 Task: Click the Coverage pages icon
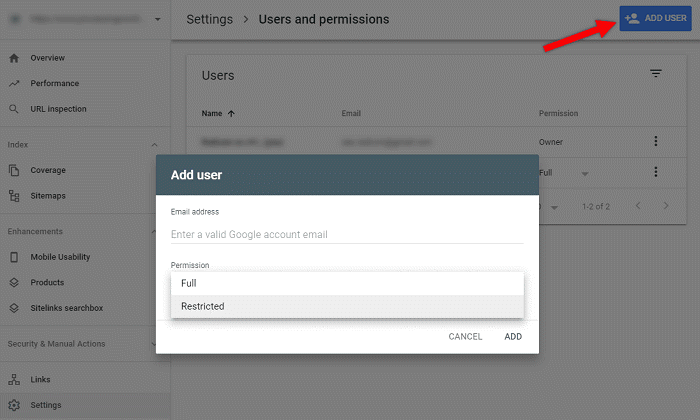point(14,170)
